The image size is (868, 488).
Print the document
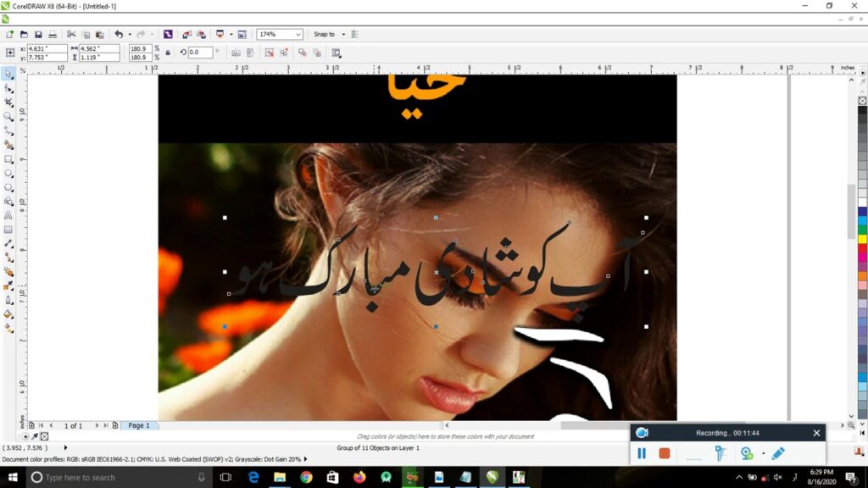53,34
